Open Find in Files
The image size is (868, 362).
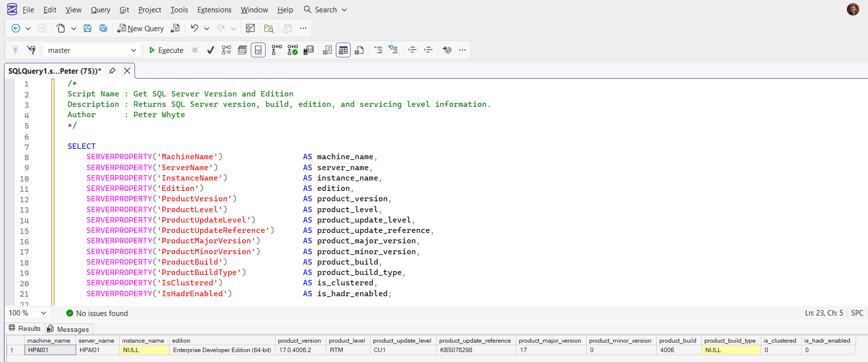coord(269,28)
